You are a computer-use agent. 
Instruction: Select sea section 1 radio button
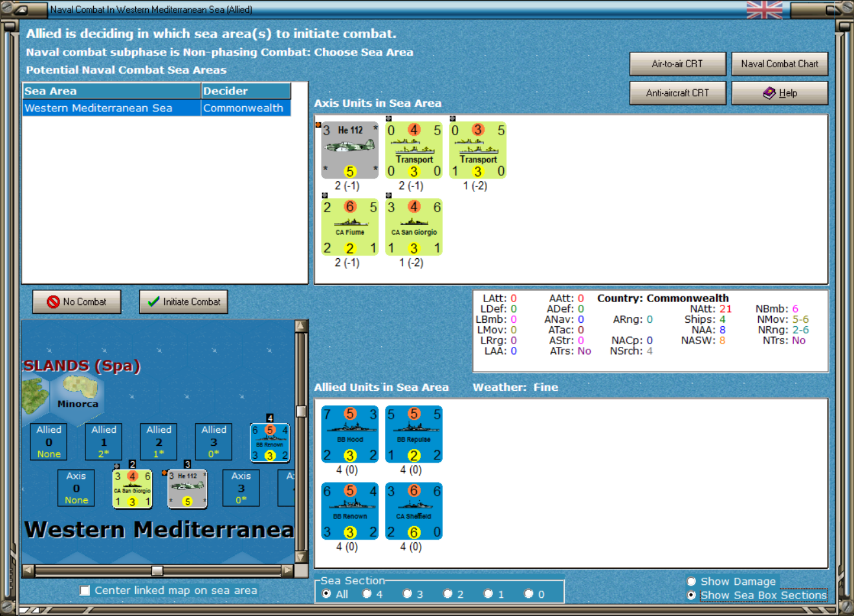(x=488, y=594)
